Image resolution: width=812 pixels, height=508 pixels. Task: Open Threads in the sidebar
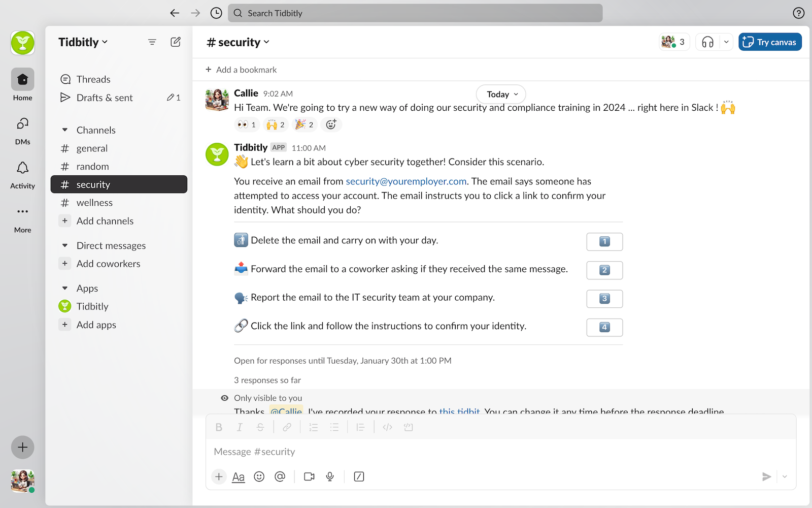[119, 79]
